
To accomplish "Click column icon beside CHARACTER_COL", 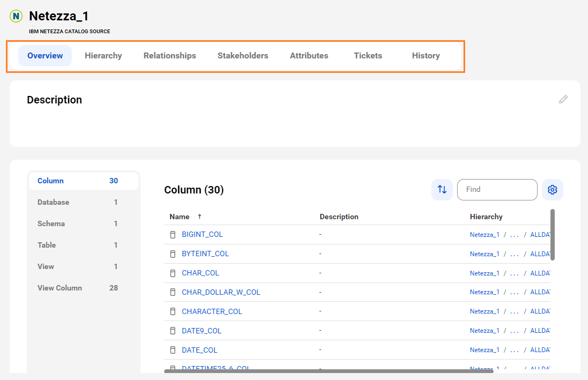I will pos(173,311).
